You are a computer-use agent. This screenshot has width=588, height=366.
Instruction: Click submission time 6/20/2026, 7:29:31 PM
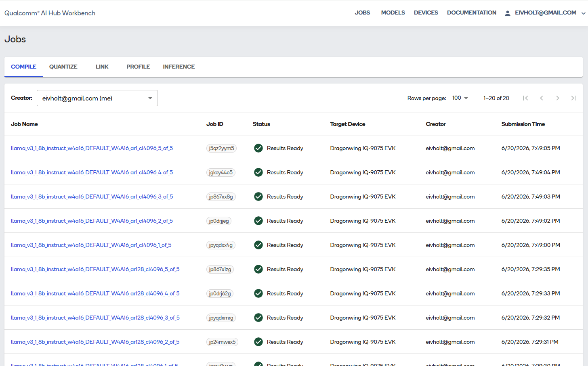point(530,342)
